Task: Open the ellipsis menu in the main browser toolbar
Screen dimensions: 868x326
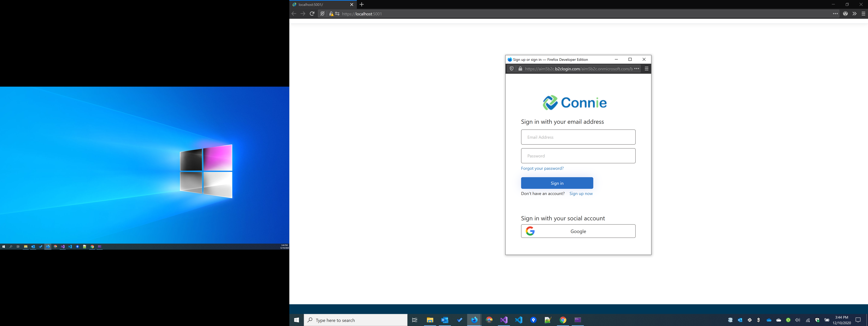Action: 835,13
